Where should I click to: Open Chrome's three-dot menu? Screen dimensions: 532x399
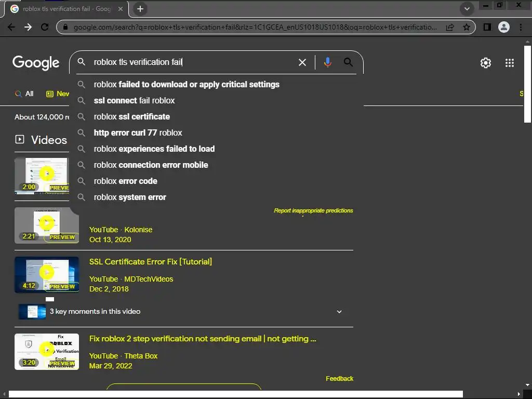click(521, 27)
